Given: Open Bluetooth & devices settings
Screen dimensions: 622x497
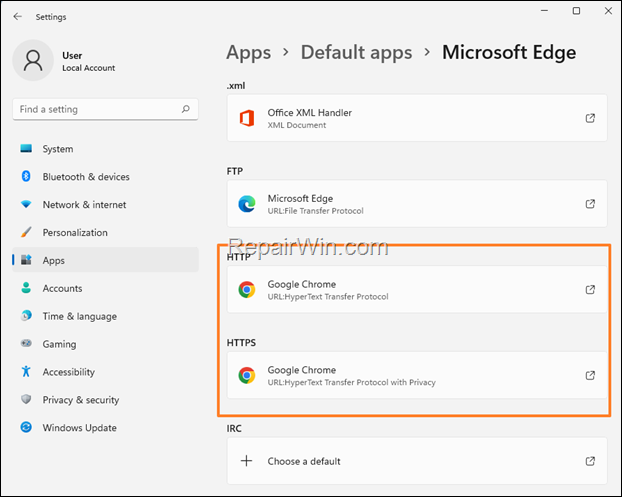Looking at the screenshot, I should point(106,177).
